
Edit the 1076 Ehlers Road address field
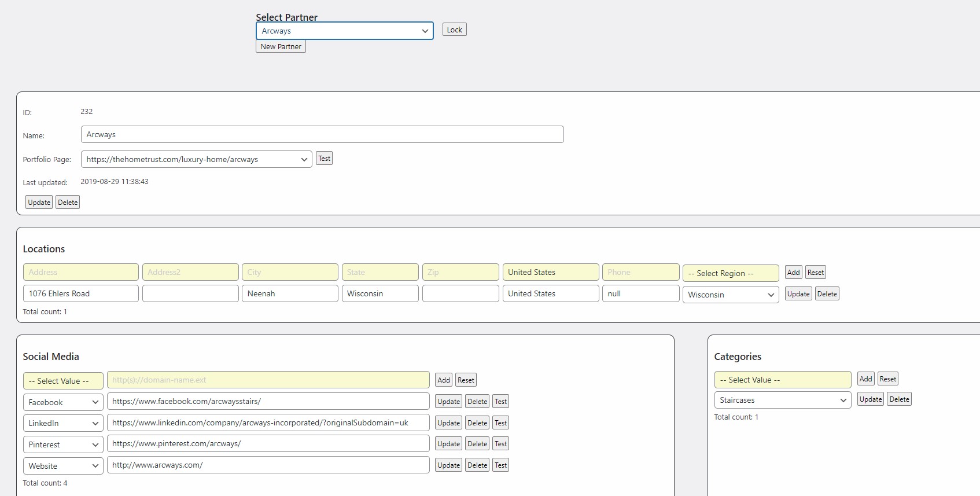point(80,293)
